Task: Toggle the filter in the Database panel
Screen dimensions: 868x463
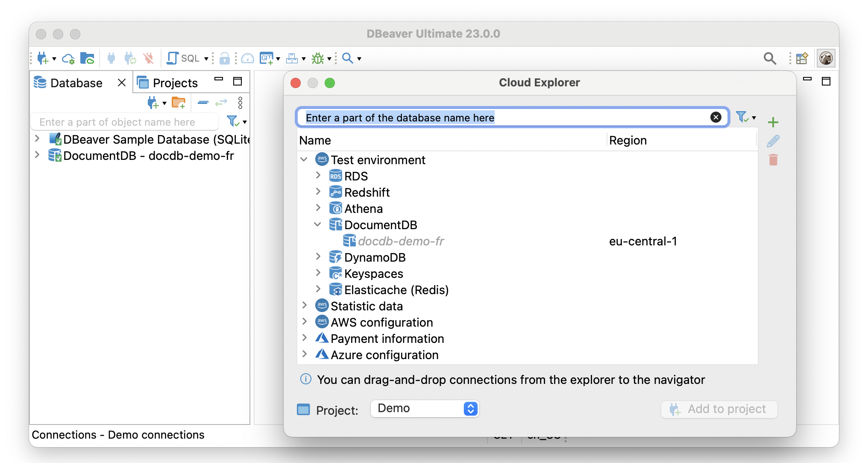Action: coord(233,121)
